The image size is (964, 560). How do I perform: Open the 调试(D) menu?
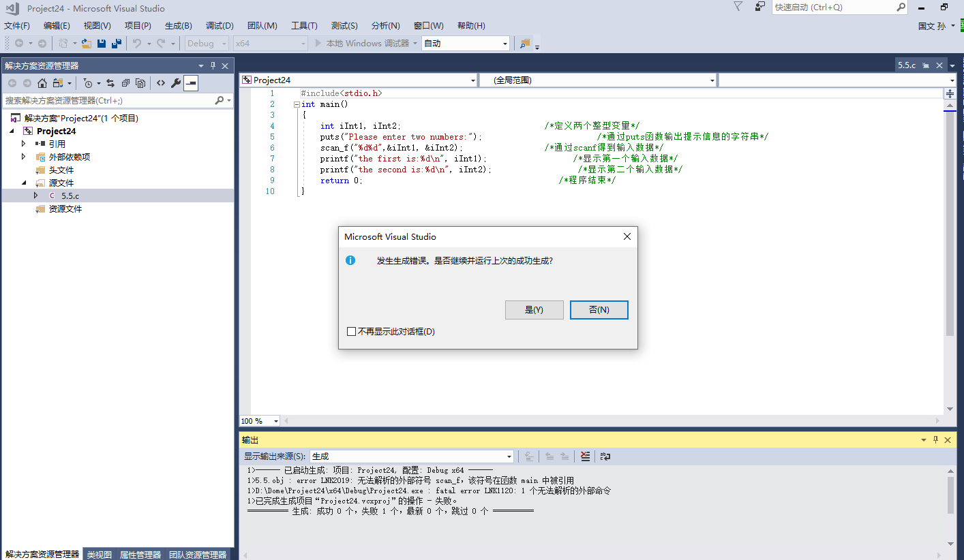[220, 26]
